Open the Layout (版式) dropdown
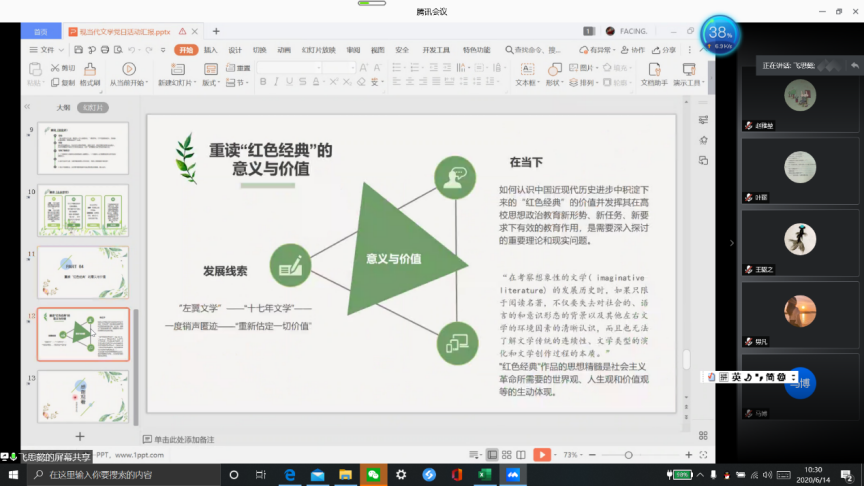This screenshot has height=486, width=864. pos(211,83)
